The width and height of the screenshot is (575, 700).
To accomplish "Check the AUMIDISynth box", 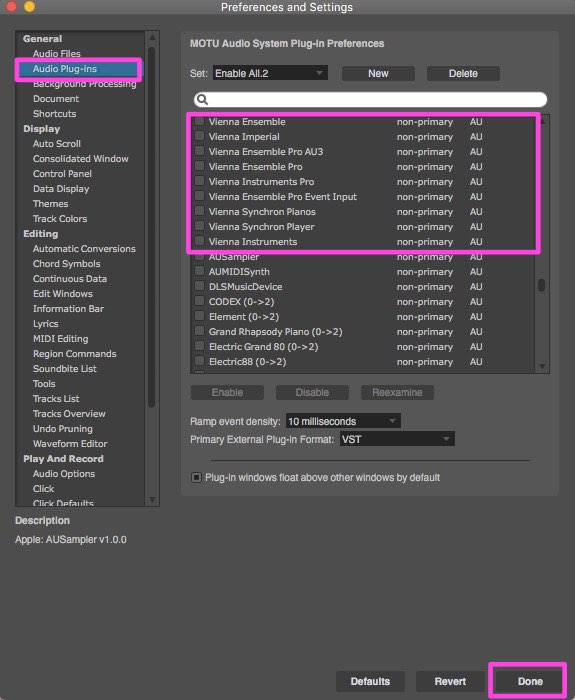I will (200, 271).
